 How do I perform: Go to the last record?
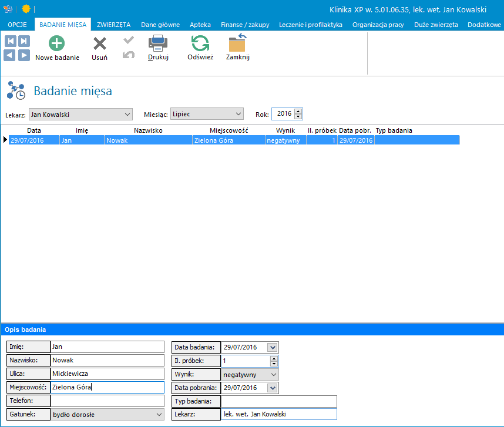click(x=23, y=41)
